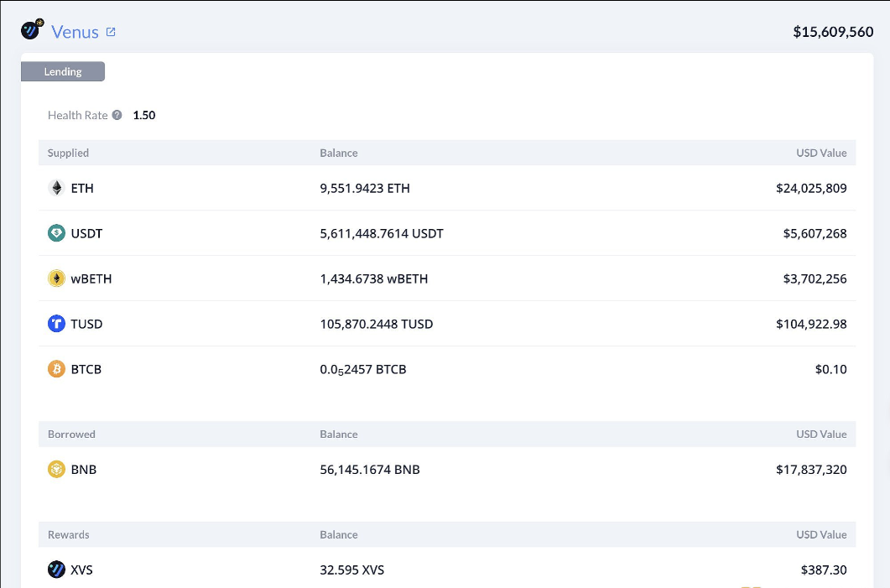Click the USD Value header in Supplied table

pyautogui.click(x=821, y=153)
